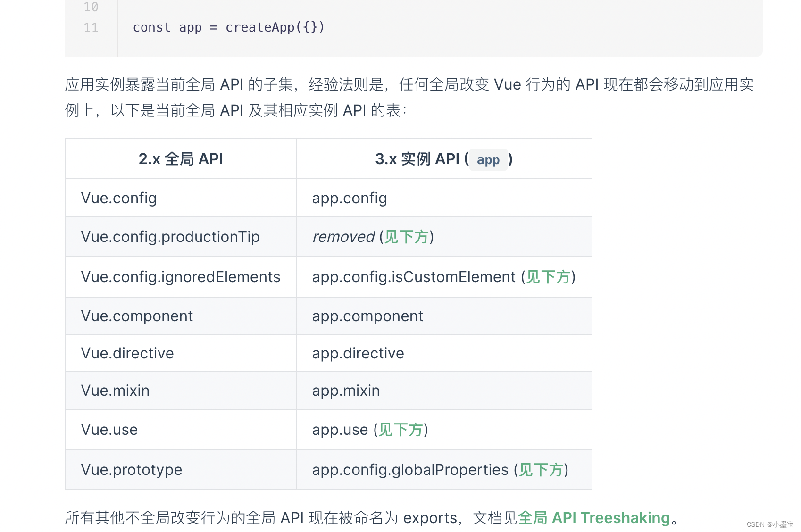Select the Vue.config table cell
Screen dimensions: 801x532
181,198
